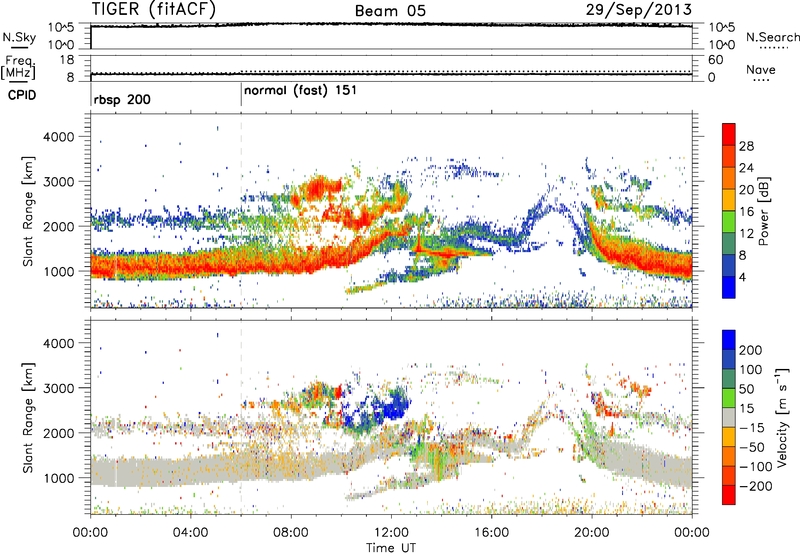Pick the light green 12–16 dB power swatch
This screenshot has height=554, width=800.
click(729, 222)
